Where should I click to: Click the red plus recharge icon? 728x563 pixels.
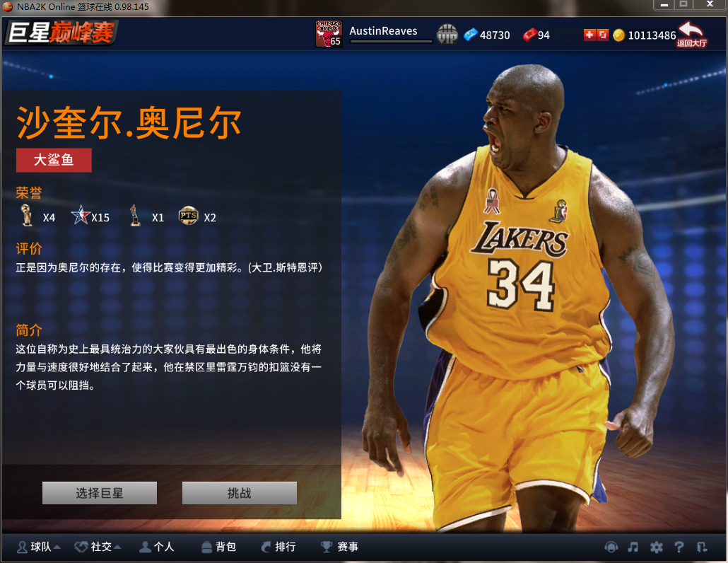(589, 35)
